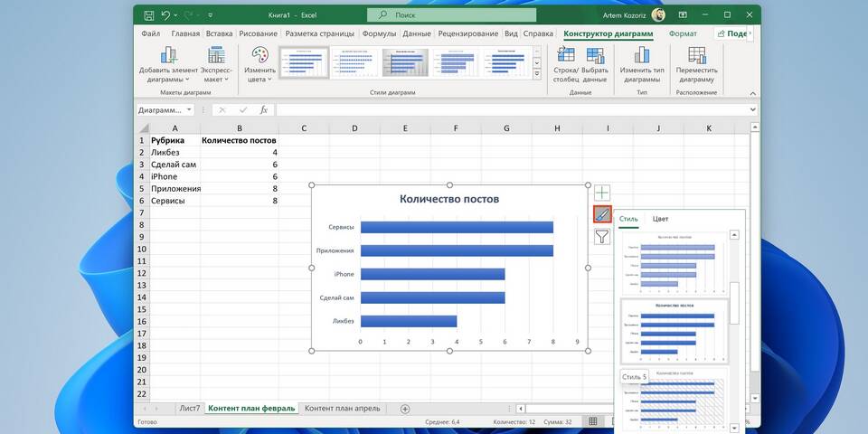Open the Экспресс-макет dropdown
868x434 pixels.
pyautogui.click(x=216, y=64)
